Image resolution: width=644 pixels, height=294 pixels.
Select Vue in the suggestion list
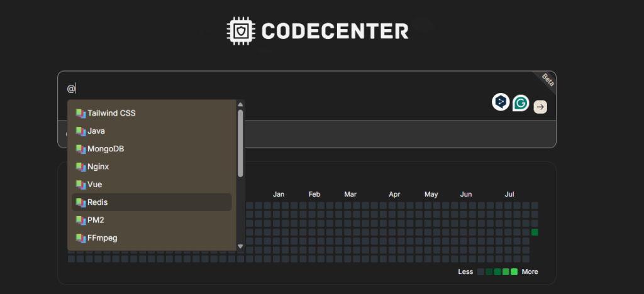click(152, 185)
